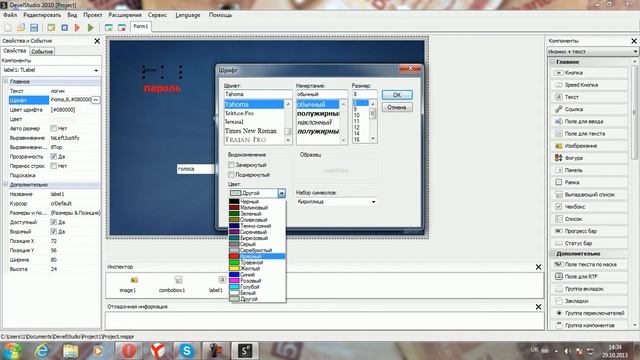Click the new project toolbar icon
Viewport: 640px width, 360px height.
point(8,28)
